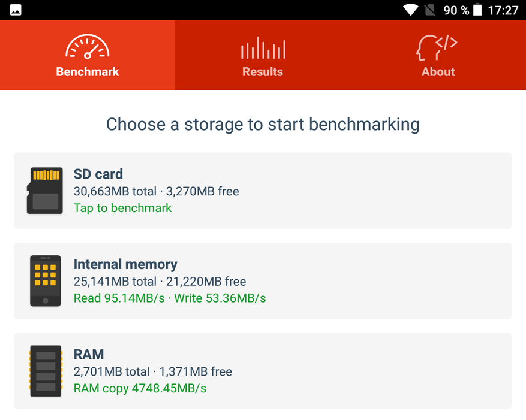Image resolution: width=526 pixels, height=420 pixels.
Task: Tap the no-SIM icon in status bar
Action: pos(429,10)
